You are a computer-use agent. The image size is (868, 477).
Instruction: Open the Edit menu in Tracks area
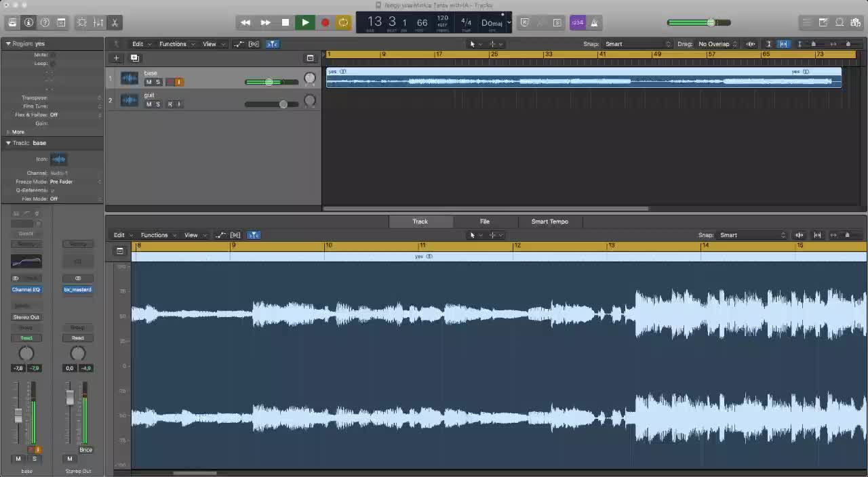pos(141,44)
